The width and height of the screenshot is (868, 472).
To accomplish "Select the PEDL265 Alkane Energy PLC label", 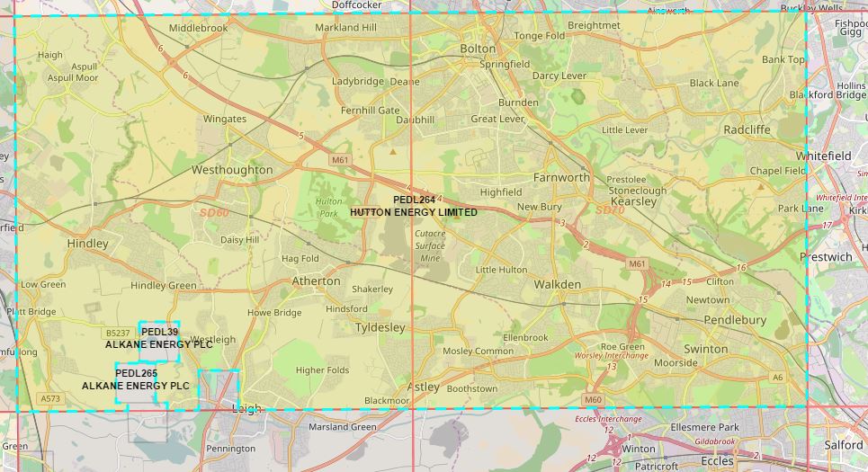I will pyautogui.click(x=136, y=379).
